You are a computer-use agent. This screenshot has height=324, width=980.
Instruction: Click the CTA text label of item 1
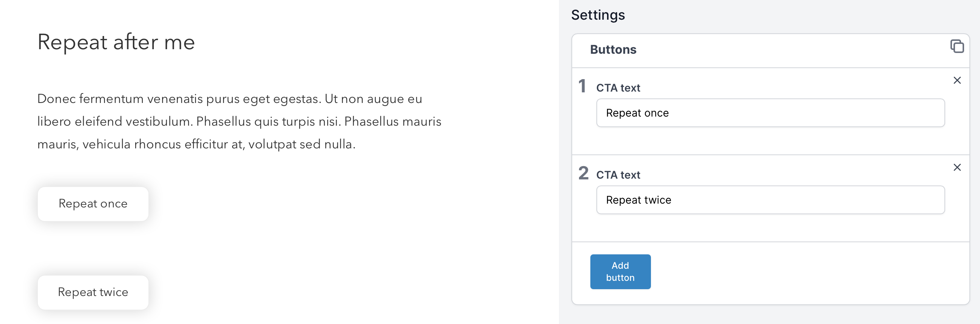(618, 88)
